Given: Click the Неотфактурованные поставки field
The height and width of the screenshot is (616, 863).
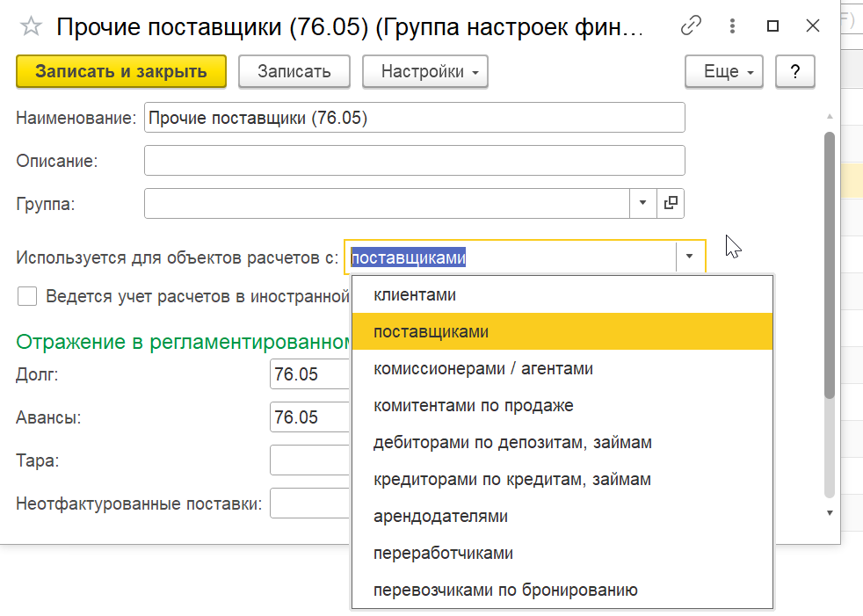Looking at the screenshot, I should (x=310, y=504).
